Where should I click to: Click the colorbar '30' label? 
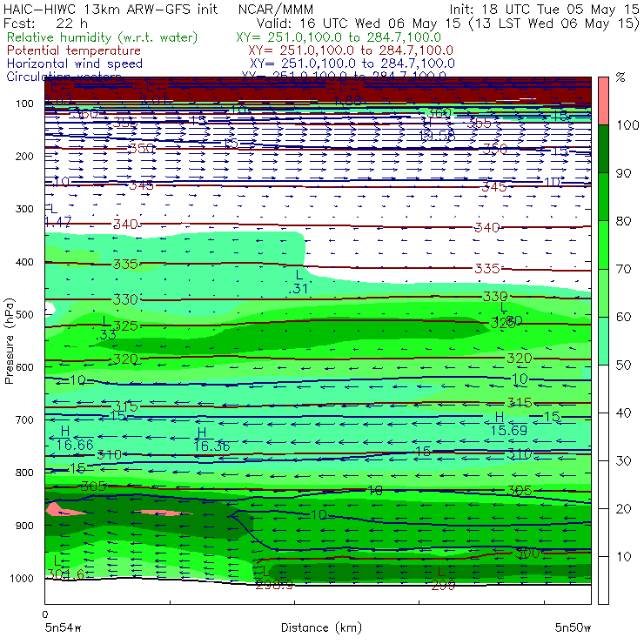(623, 461)
